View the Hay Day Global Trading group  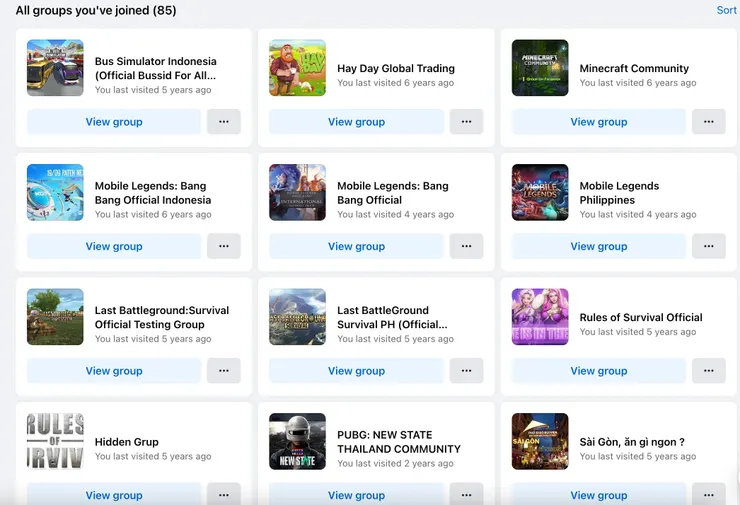click(x=356, y=122)
